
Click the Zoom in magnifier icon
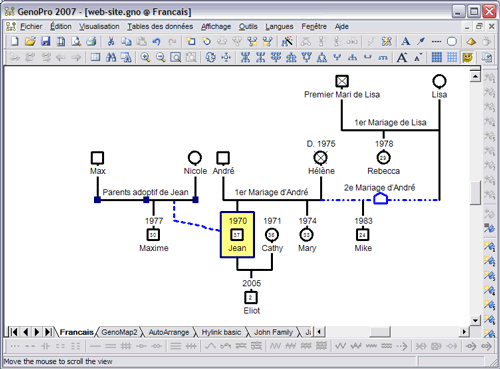click(x=145, y=57)
